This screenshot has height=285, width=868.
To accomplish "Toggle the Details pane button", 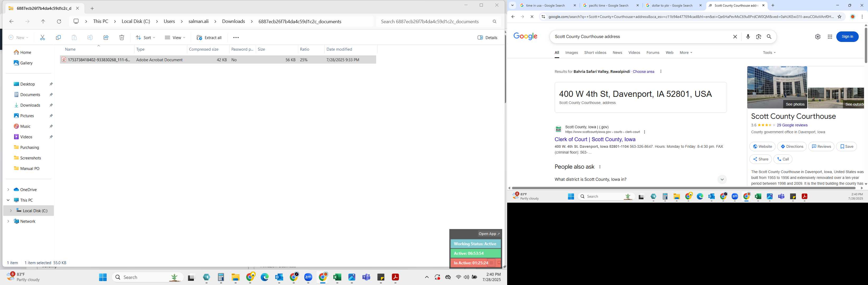I will tap(487, 38).
